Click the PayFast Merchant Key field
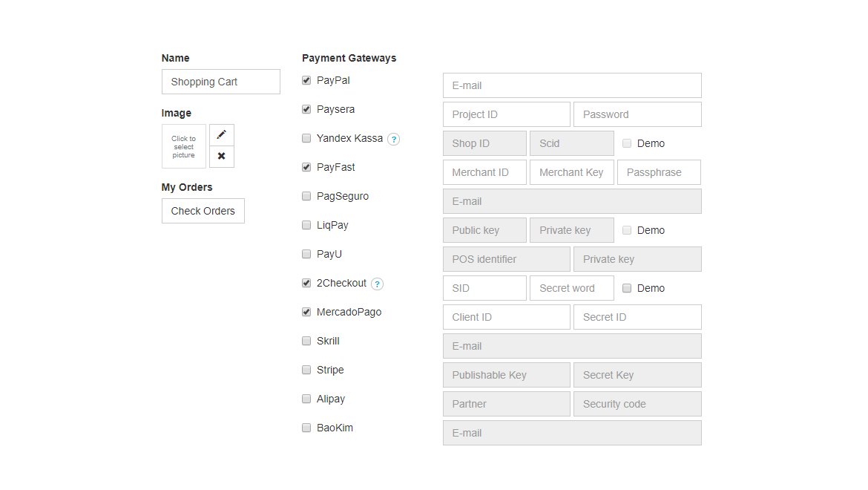The height and width of the screenshot is (490, 868). click(572, 172)
